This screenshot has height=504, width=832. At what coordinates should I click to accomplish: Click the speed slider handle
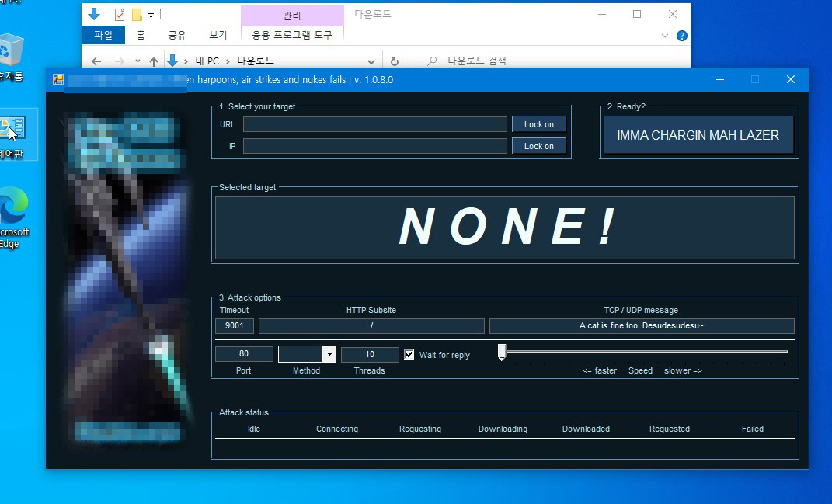(502, 353)
